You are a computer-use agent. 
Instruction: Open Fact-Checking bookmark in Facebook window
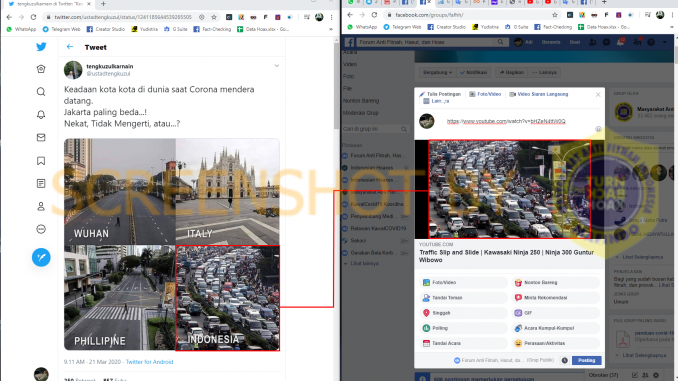pyautogui.click(x=553, y=27)
